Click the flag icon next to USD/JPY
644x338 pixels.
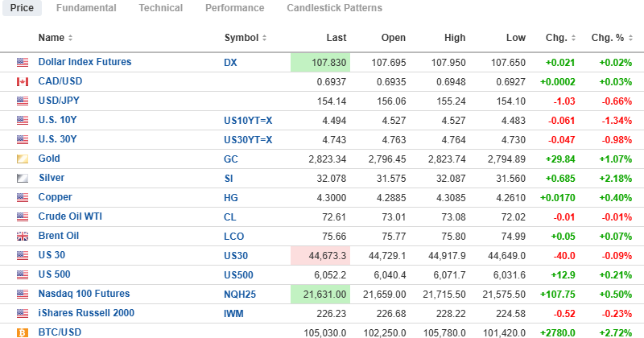tap(23, 101)
